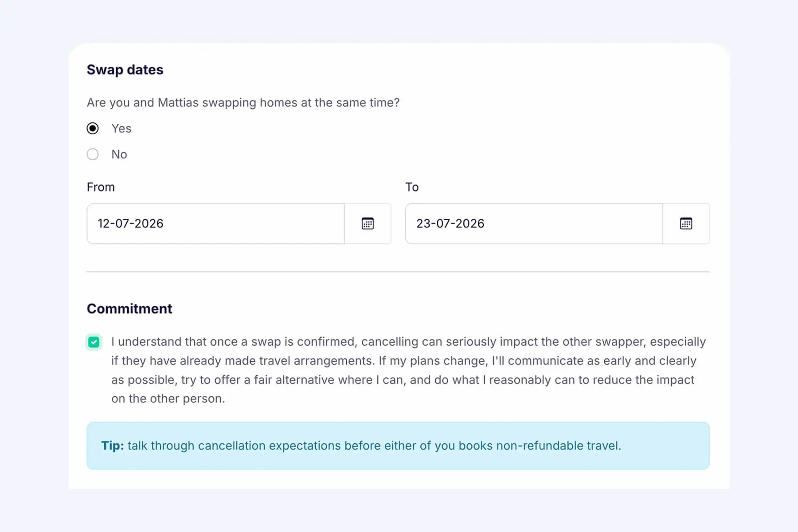
Task: Select the No radio button
Action: tap(93, 154)
